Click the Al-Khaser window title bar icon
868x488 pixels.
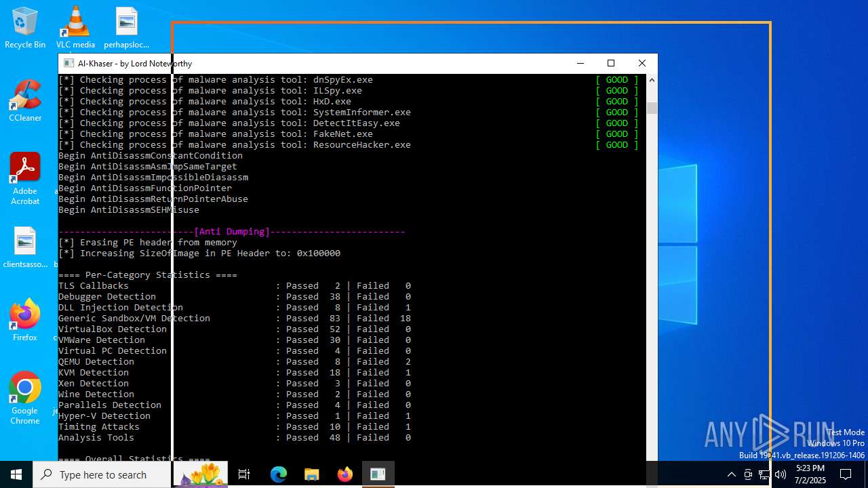click(68, 63)
